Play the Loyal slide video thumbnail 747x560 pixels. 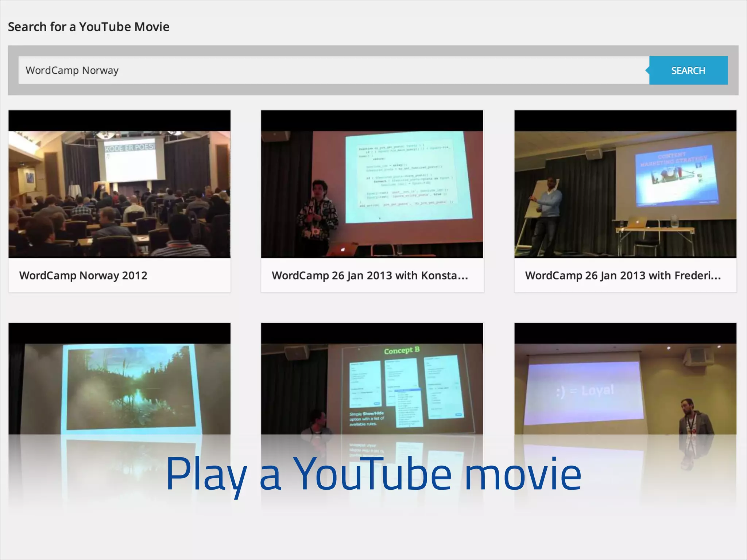coord(625,378)
